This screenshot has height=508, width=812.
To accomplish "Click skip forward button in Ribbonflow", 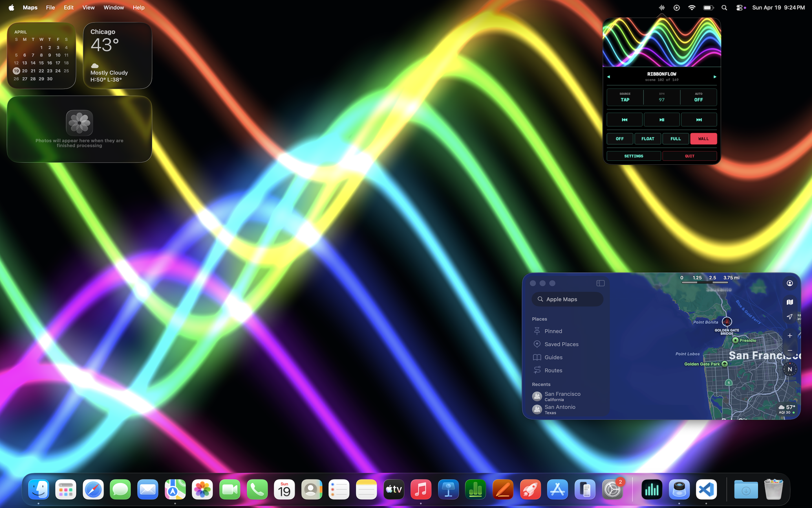I will [x=699, y=120].
